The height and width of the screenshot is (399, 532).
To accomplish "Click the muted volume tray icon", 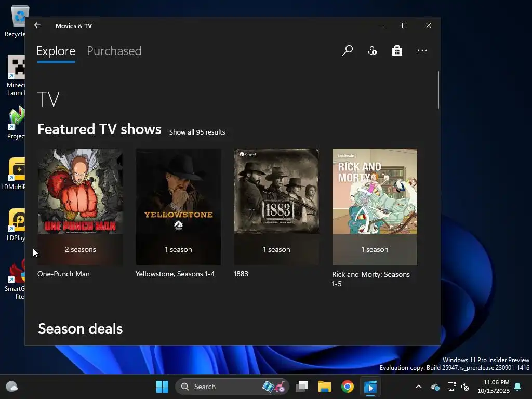I will coord(465,387).
